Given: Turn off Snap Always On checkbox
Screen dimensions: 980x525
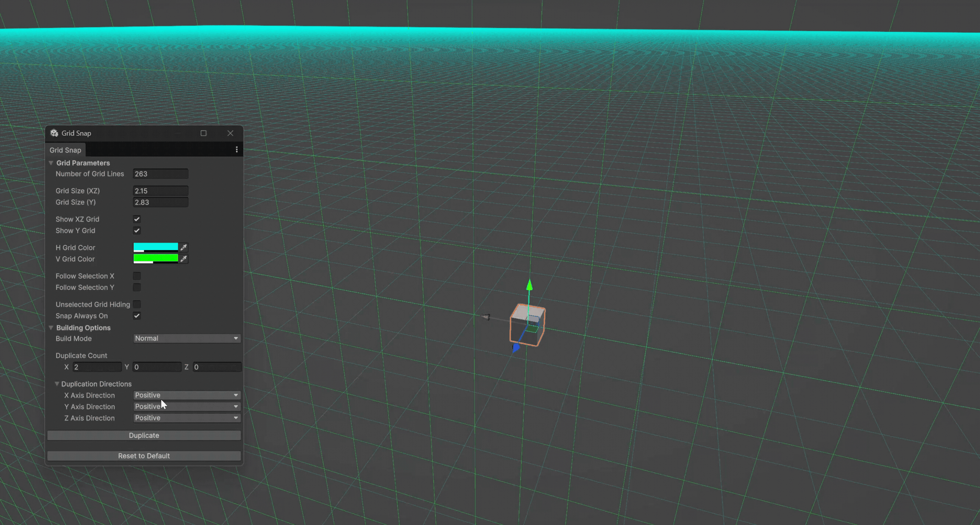Looking at the screenshot, I should point(137,316).
